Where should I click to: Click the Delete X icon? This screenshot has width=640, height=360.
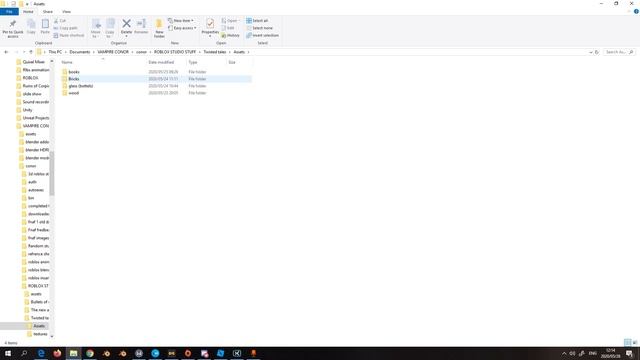point(127,24)
